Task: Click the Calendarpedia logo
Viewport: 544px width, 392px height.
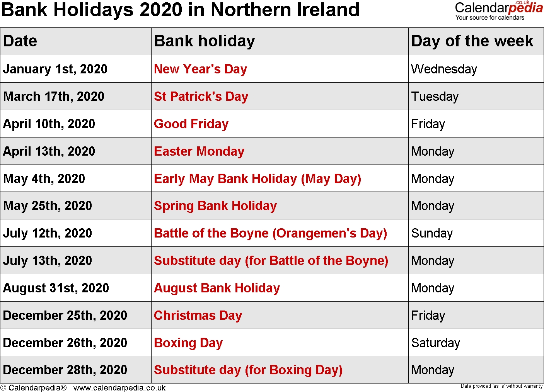Action: (499, 10)
